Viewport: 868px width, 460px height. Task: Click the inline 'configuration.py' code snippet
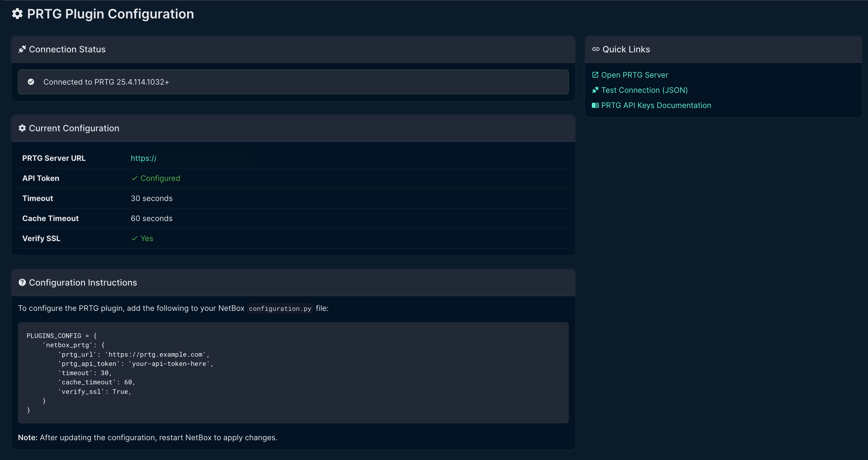(x=280, y=309)
